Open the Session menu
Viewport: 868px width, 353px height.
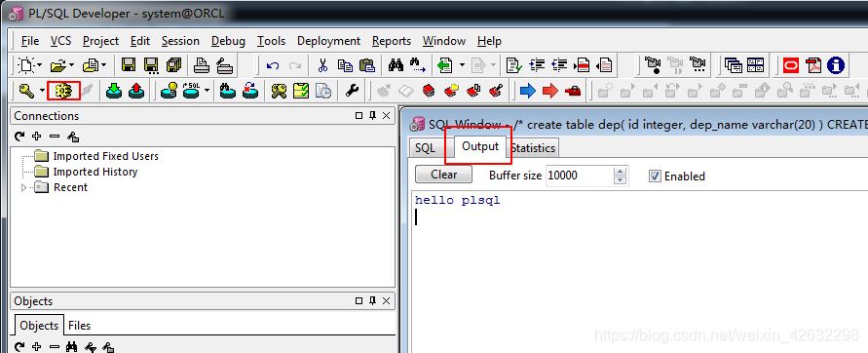tap(180, 41)
